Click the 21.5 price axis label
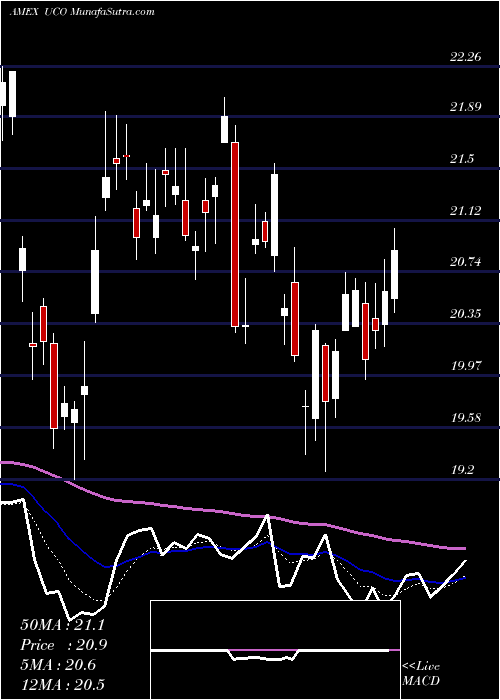This screenshot has height=700, width=500. click(461, 159)
